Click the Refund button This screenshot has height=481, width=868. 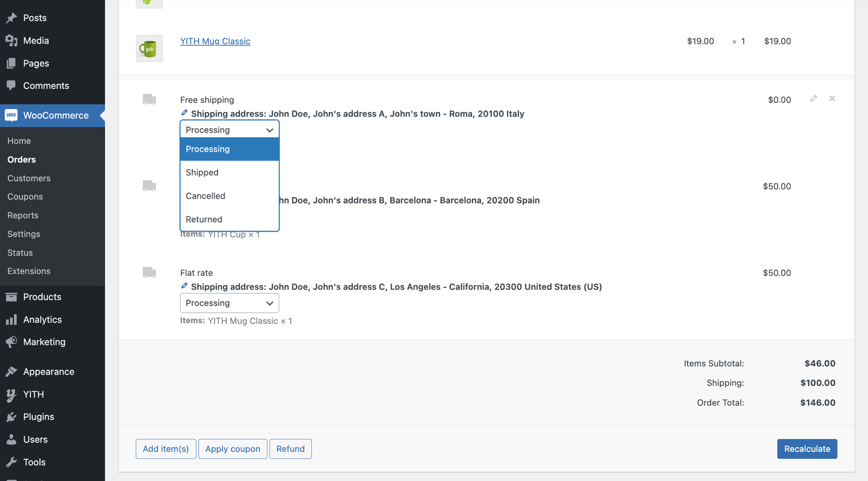tap(290, 449)
